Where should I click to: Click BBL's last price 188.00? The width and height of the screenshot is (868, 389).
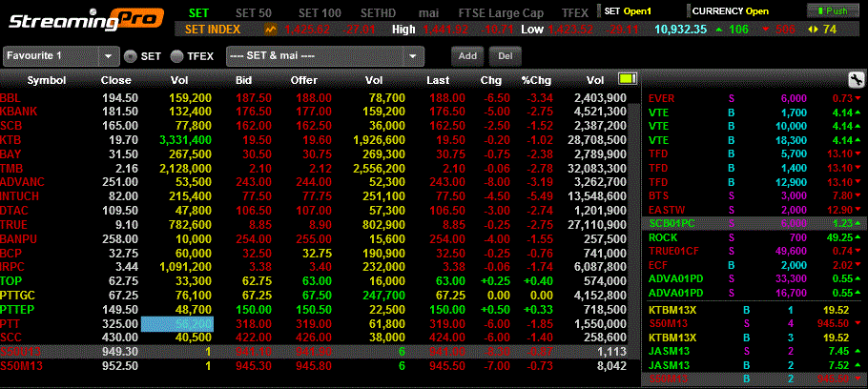(x=446, y=98)
